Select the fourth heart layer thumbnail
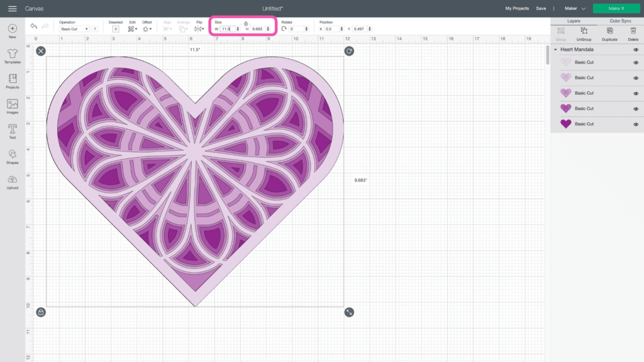The width and height of the screenshot is (644, 362). pos(565,108)
